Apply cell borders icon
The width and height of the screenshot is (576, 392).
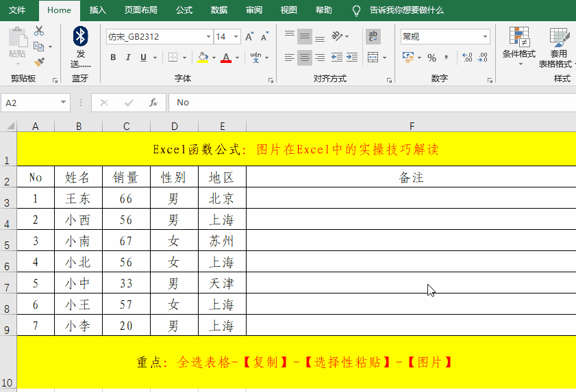click(x=173, y=57)
